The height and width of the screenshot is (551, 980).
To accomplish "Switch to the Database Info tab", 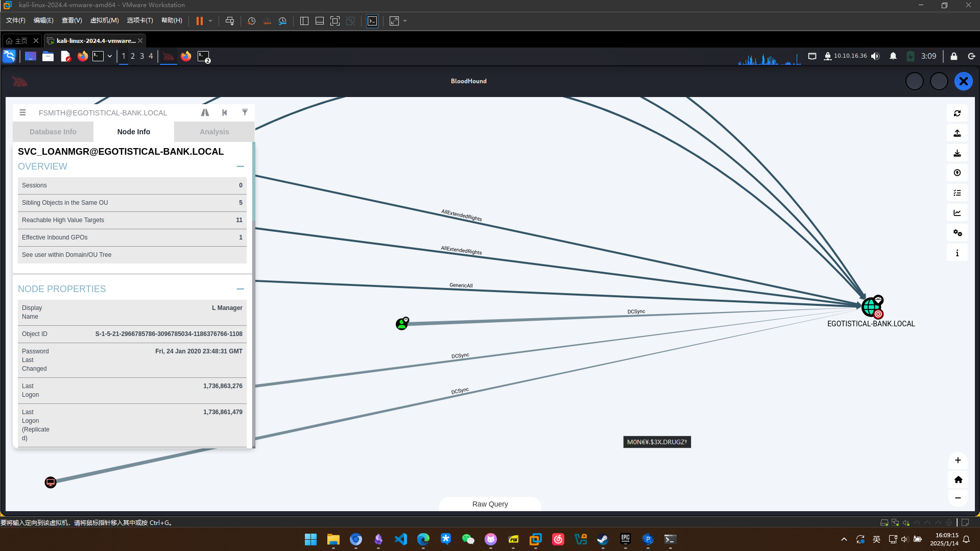I will 53,132.
